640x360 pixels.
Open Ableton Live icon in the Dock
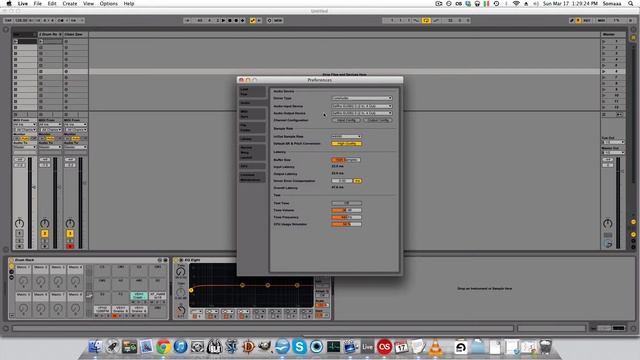point(367,347)
